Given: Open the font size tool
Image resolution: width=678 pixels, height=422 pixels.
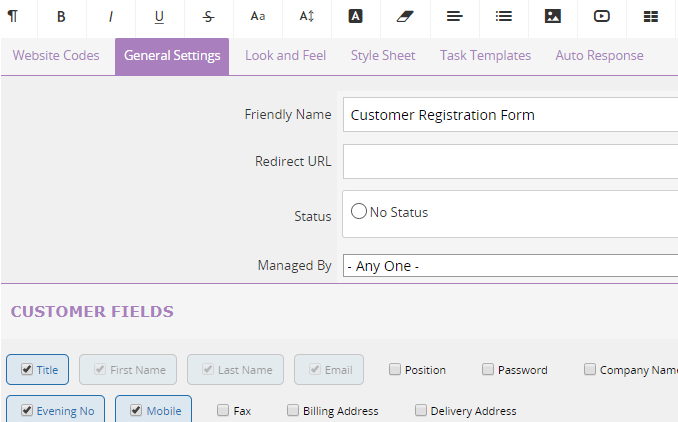Looking at the screenshot, I should pyautogui.click(x=307, y=16).
